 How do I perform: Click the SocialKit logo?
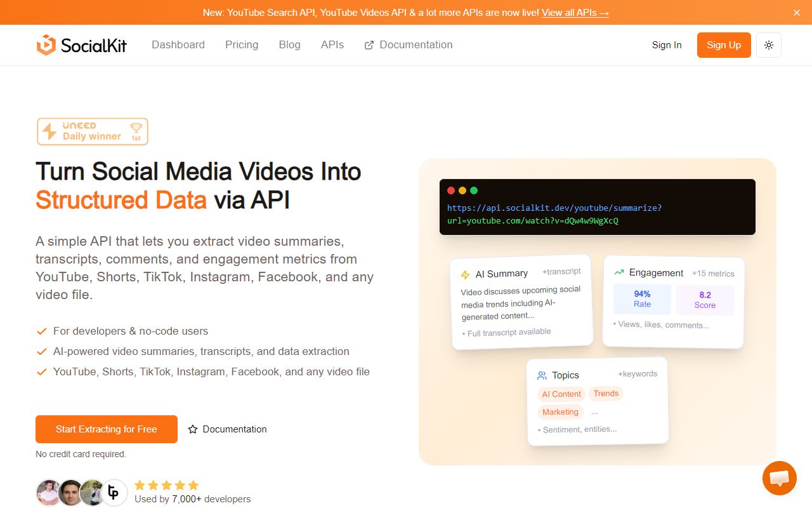(x=81, y=44)
